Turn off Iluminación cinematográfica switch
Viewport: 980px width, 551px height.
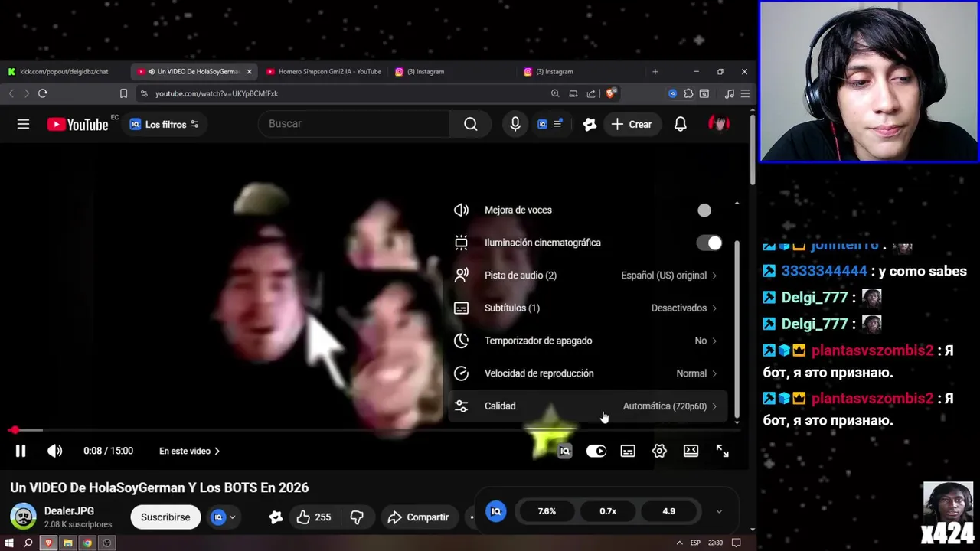tap(709, 243)
